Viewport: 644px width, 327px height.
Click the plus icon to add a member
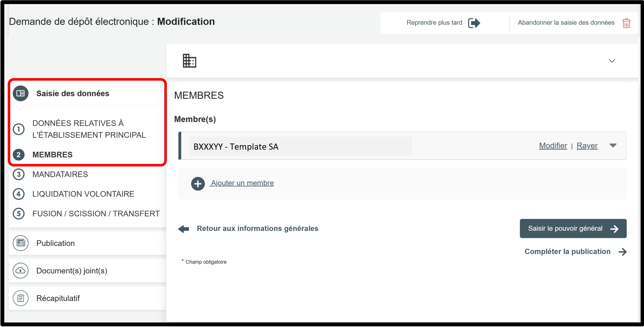(x=198, y=184)
